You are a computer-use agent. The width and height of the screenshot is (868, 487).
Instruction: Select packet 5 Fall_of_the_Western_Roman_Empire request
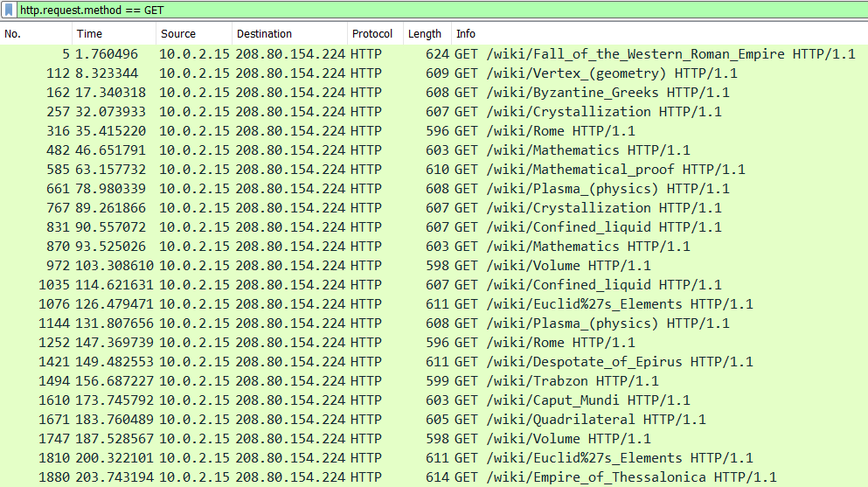click(434, 53)
